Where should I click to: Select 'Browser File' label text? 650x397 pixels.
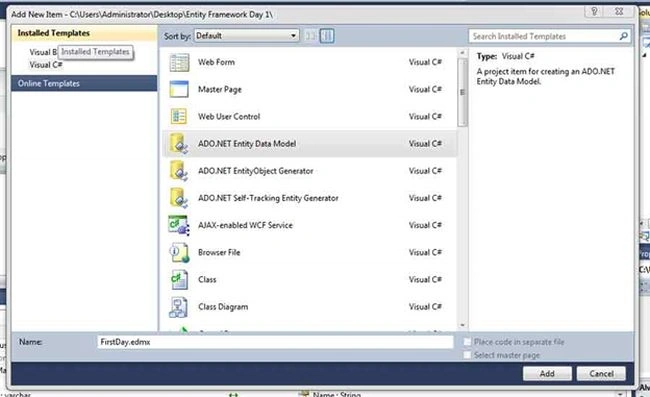coord(219,252)
